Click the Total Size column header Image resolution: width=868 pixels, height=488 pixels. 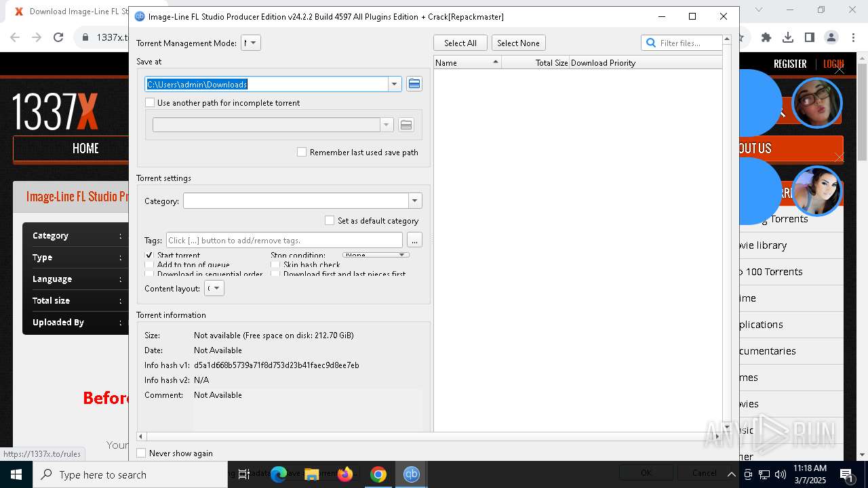tap(536, 62)
